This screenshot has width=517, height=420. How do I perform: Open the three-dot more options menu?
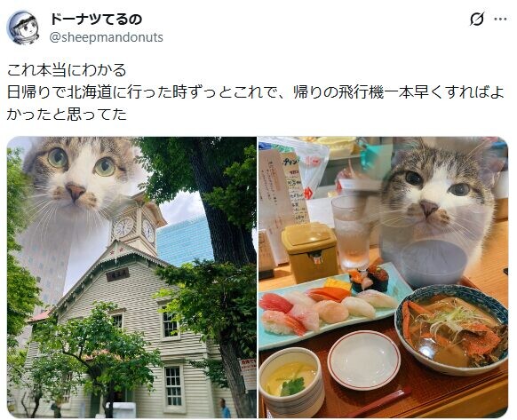[x=500, y=20]
